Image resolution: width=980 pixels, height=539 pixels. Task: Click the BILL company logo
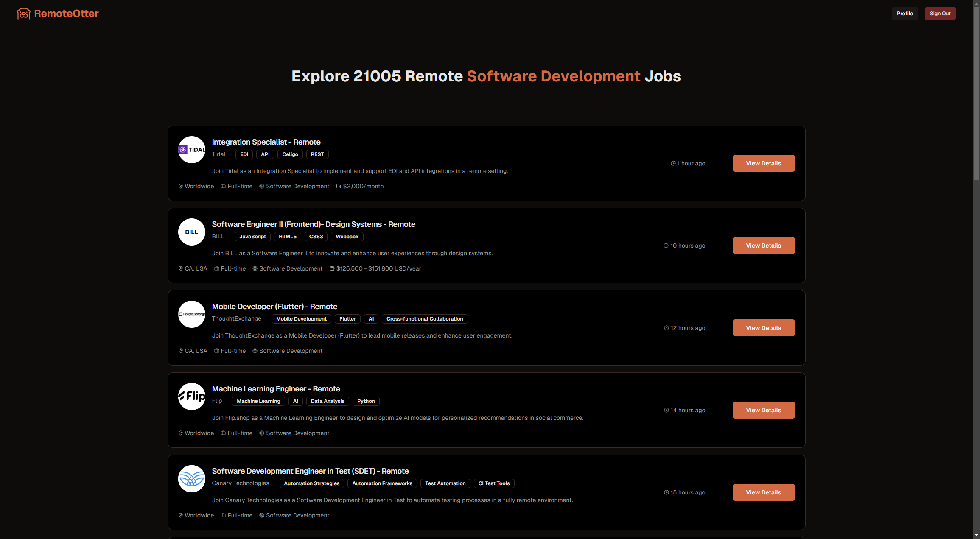click(x=192, y=232)
